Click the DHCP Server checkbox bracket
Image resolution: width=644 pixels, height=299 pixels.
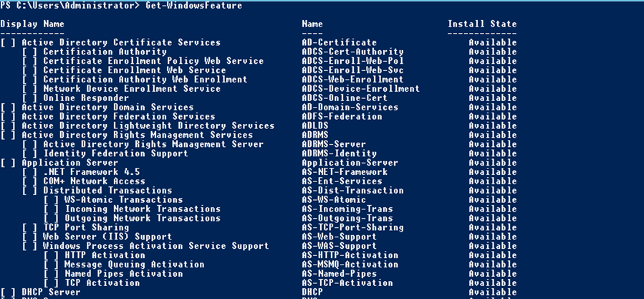point(8,293)
